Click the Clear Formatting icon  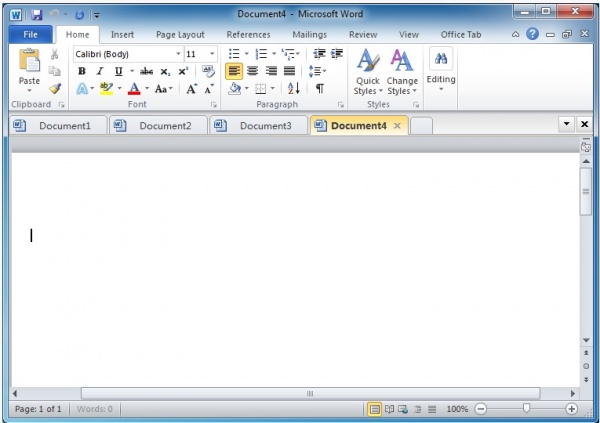(209, 71)
